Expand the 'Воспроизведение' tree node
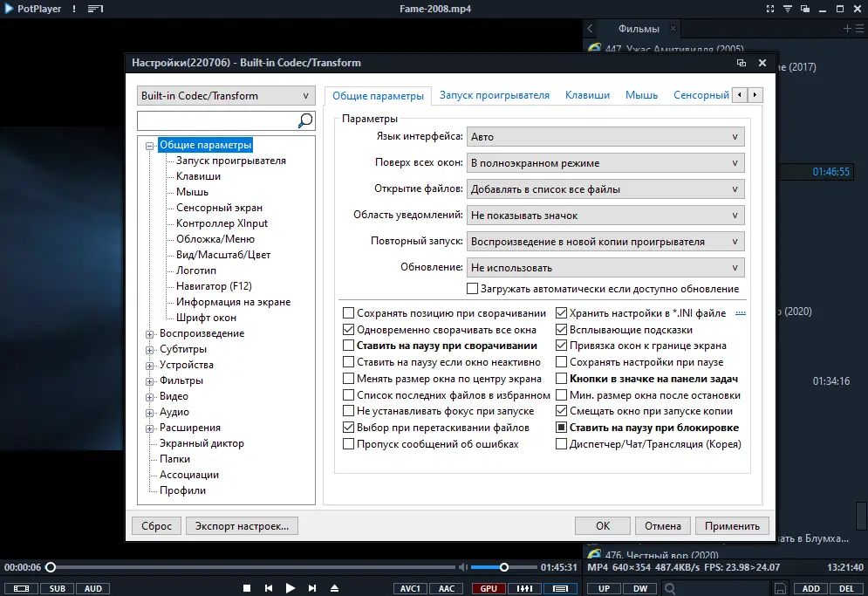 (x=150, y=332)
